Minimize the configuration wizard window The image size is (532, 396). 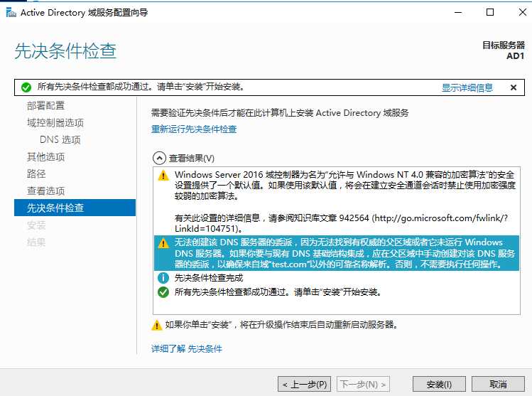point(458,12)
